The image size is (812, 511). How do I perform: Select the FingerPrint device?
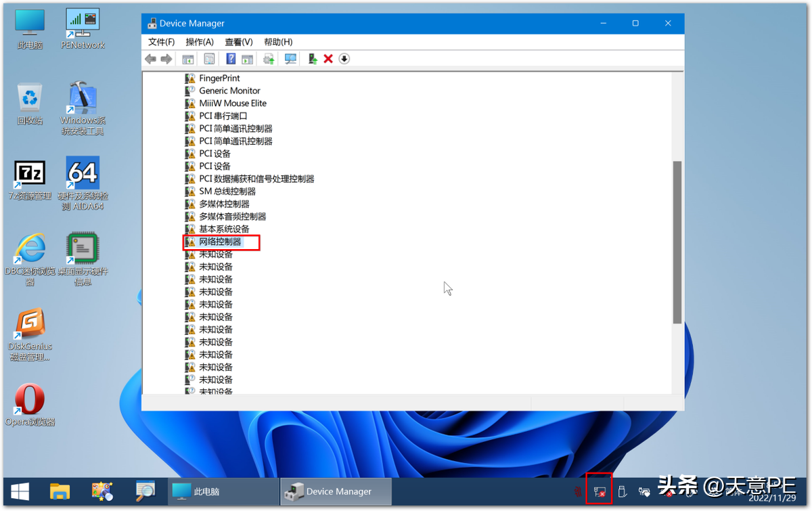(219, 79)
